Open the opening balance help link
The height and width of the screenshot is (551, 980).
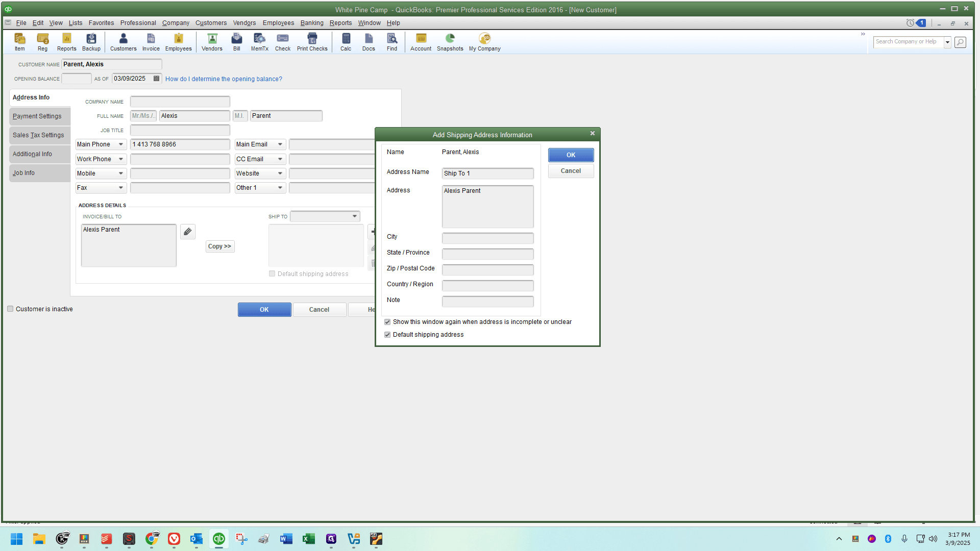(224, 79)
